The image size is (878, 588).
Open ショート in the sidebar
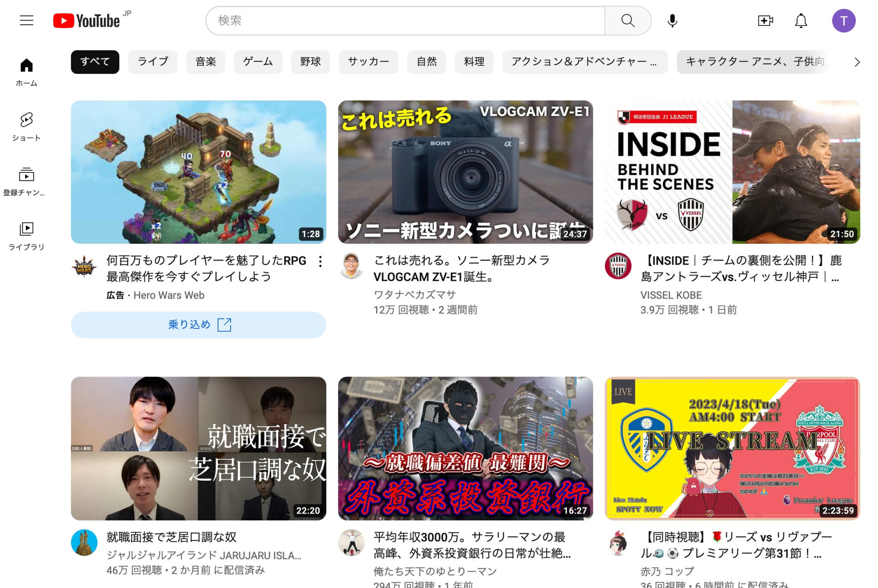26,127
